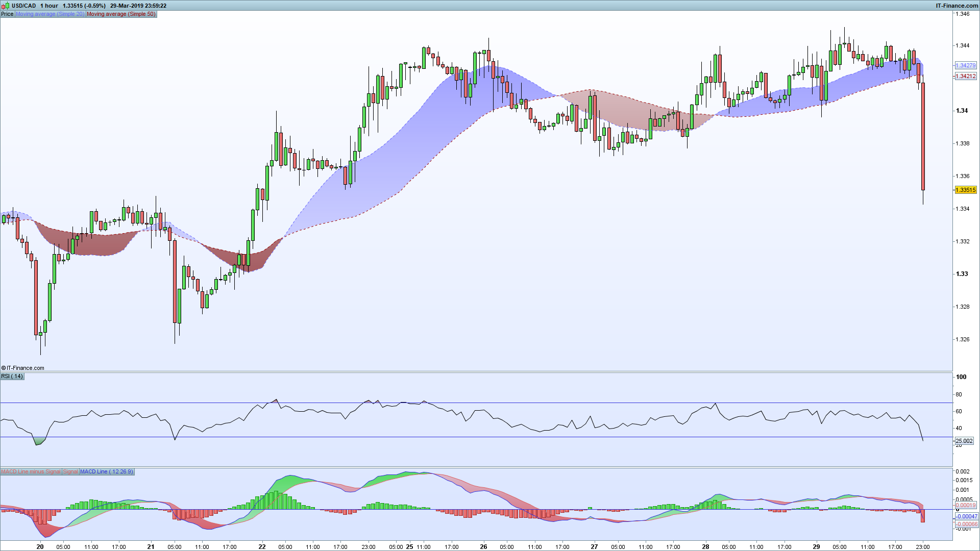980x551 pixels.
Task: Select MACD Line minus Signal label
Action: (x=31, y=472)
